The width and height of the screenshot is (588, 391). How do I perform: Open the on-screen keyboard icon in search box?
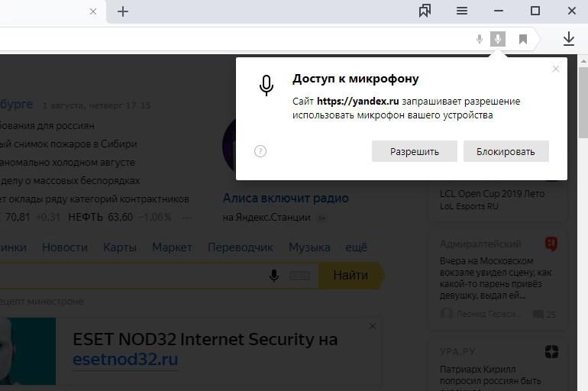[299, 276]
